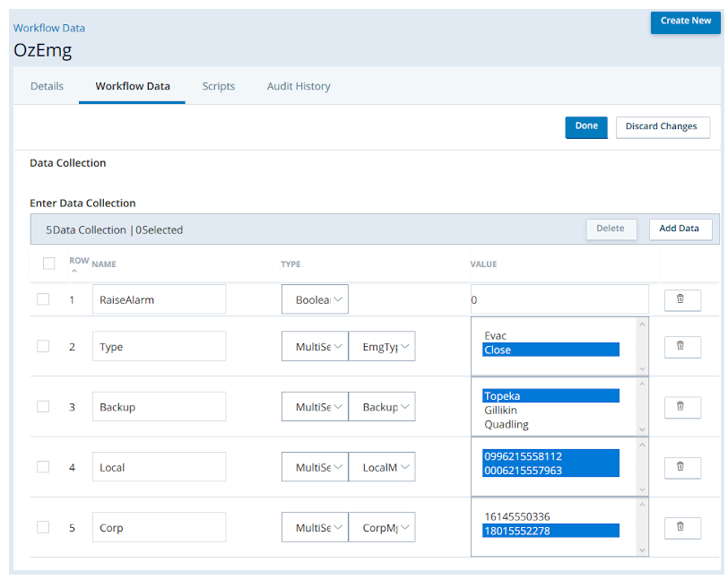Click the RaiseAlarm name field
The height and width of the screenshot is (580, 728).
(x=159, y=299)
